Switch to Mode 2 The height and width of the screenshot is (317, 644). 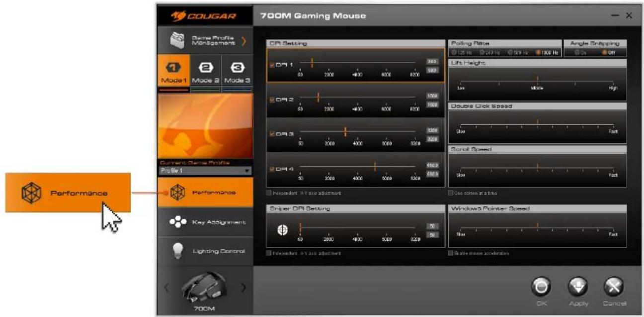(205, 71)
